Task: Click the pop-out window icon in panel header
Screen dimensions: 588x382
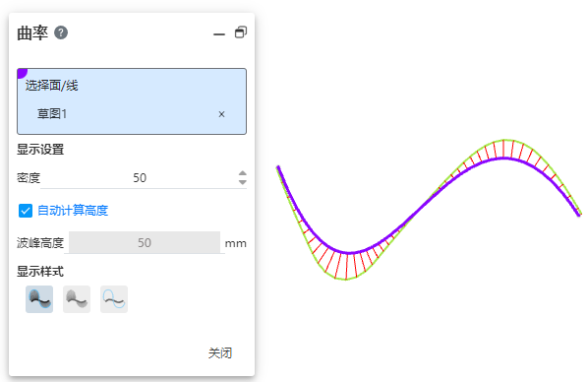Action: pyautogui.click(x=241, y=32)
